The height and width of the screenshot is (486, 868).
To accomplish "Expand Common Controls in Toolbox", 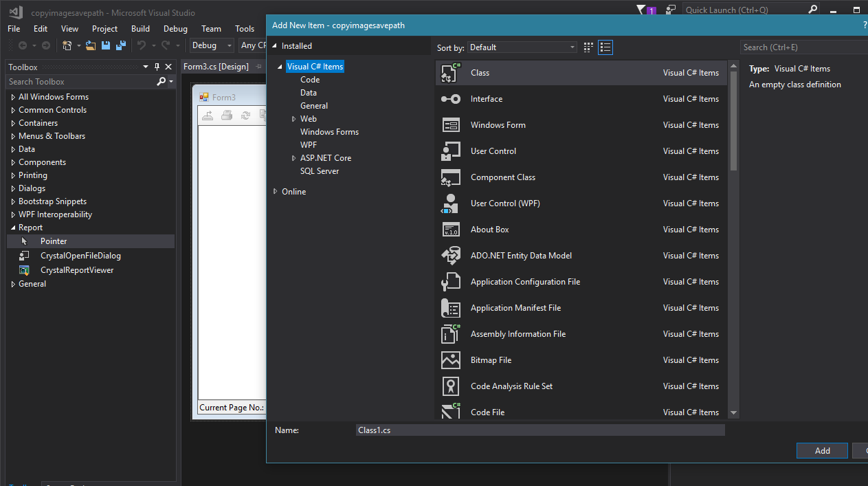I will (x=12, y=110).
